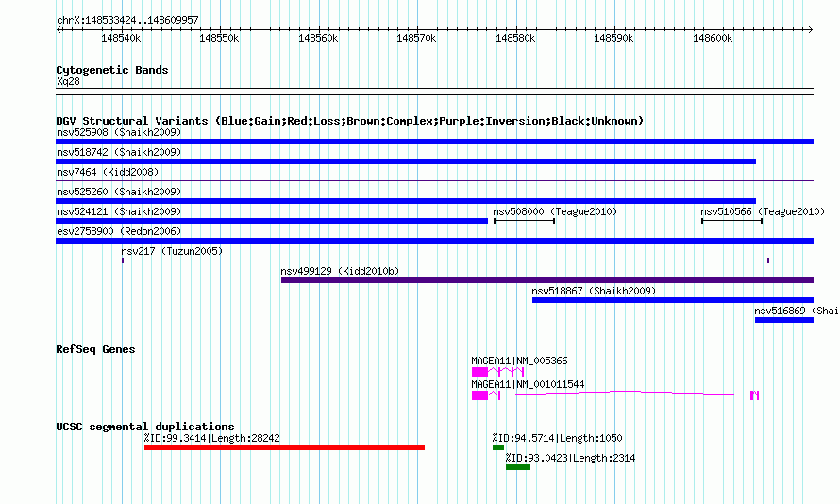Click the green bar for Length:2314
The width and height of the screenshot is (840, 504).
click(518, 467)
